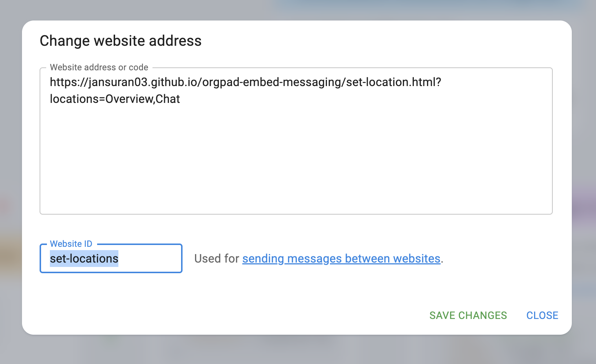Click the Website ID field label
This screenshot has width=596, height=364.
tap(71, 244)
